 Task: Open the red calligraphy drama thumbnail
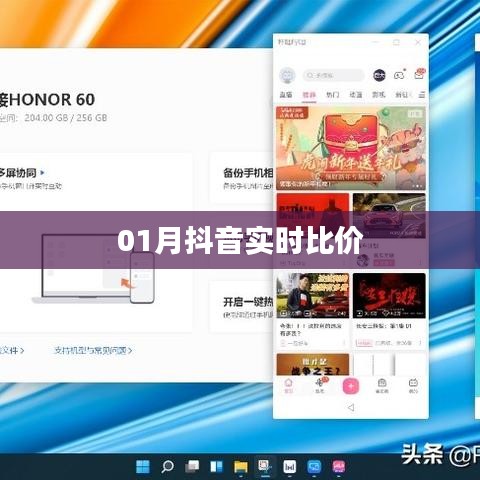389,296
